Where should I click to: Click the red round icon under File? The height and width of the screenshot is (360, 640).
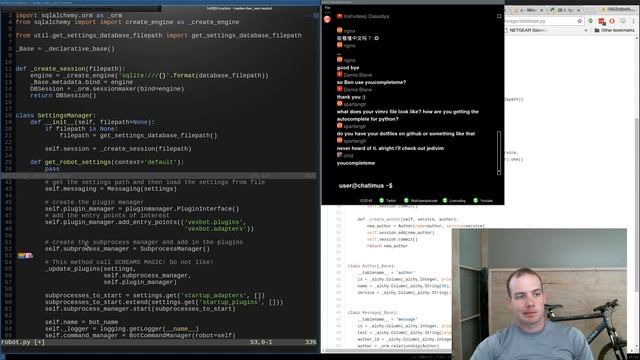[327, 19]
